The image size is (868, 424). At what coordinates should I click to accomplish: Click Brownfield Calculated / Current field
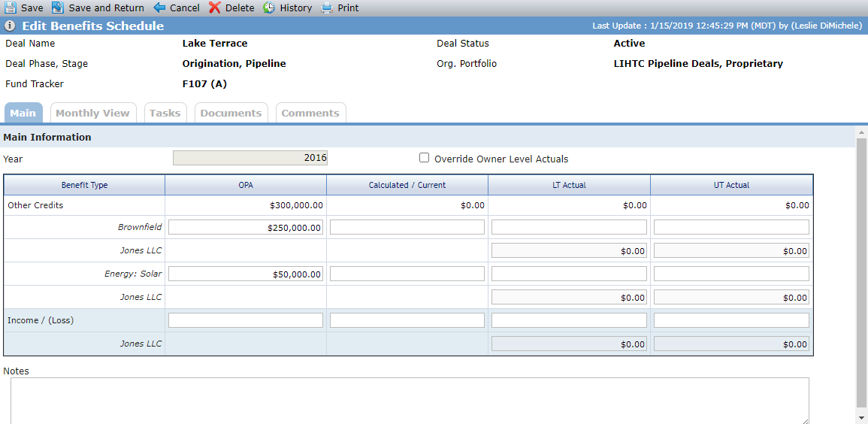click(x=407, y=227)
